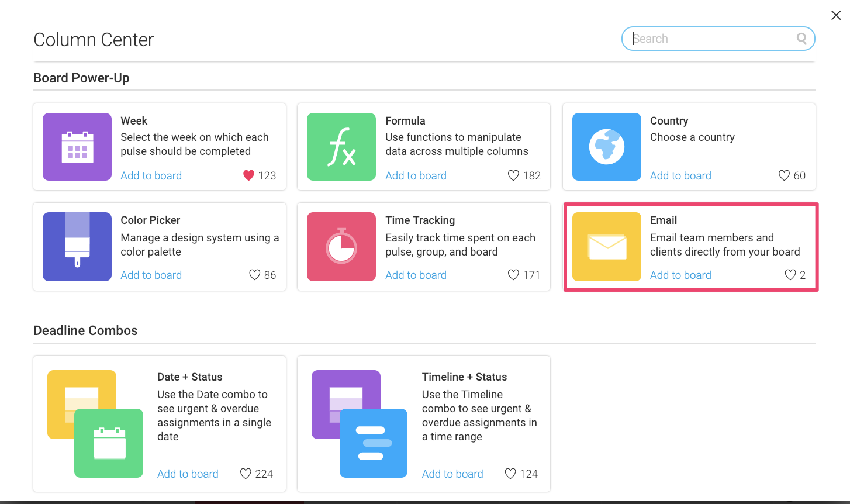
Task: Like the Date + Status heart
Action: [246, 474]
